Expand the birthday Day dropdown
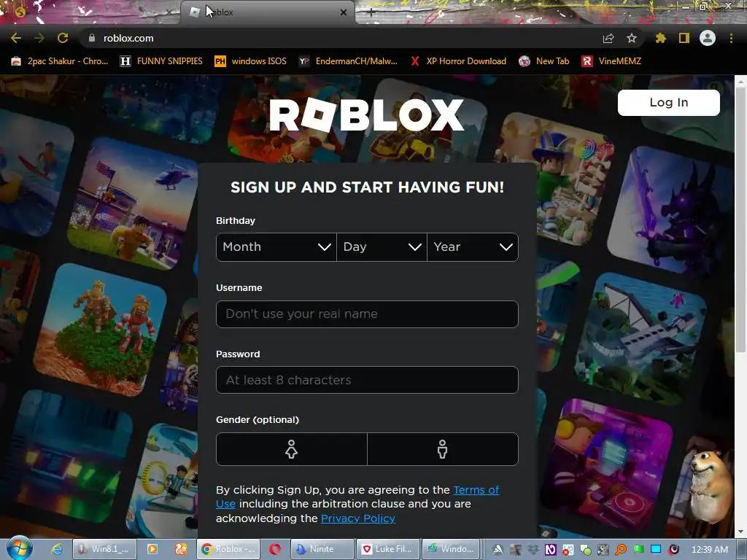This screenshot has width=747, height=560. [x=382, y=246]
